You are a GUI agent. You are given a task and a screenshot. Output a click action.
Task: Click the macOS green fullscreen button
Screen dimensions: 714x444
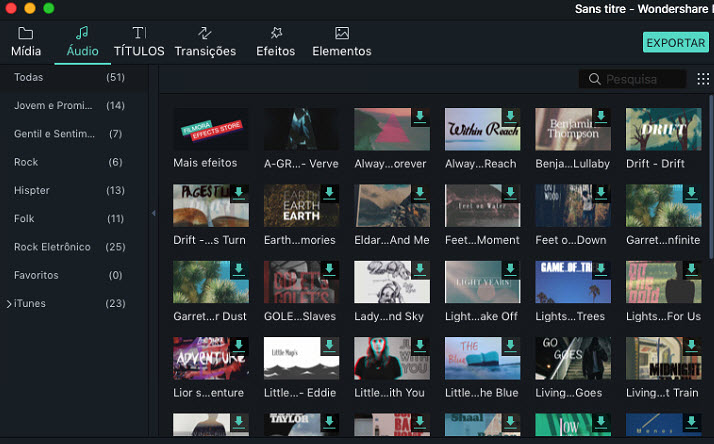click(49, 8)
